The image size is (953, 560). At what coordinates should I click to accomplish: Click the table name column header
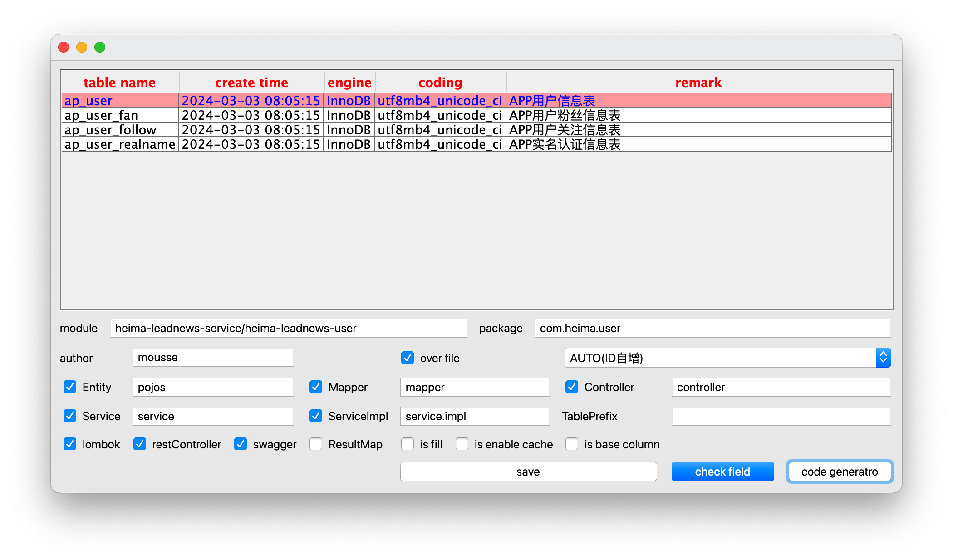120,82
